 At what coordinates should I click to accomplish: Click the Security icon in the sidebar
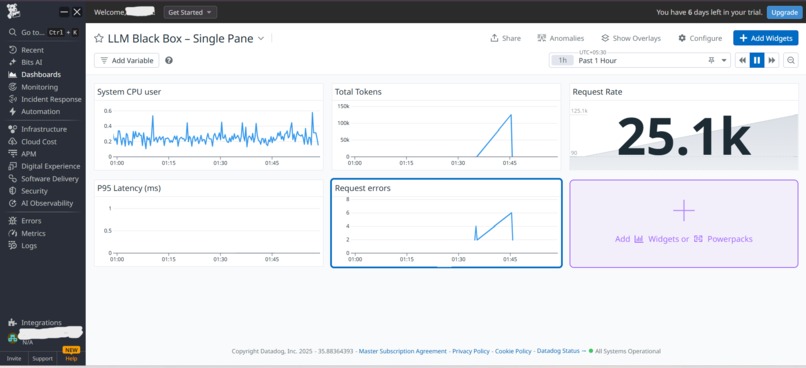coord(12,191)
